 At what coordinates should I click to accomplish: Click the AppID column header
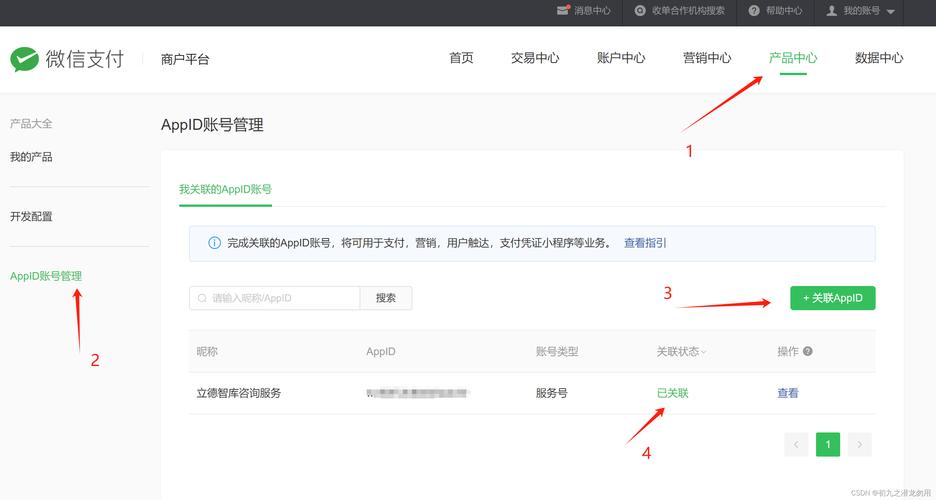click(x=381, y=351)
